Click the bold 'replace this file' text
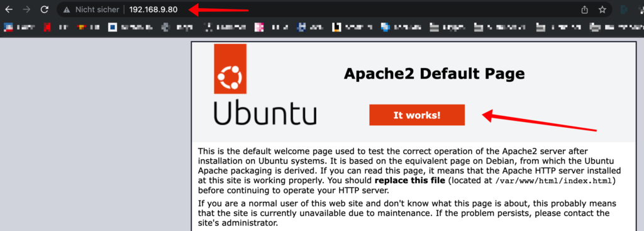The image size is (644, 231). pos(410,181)
